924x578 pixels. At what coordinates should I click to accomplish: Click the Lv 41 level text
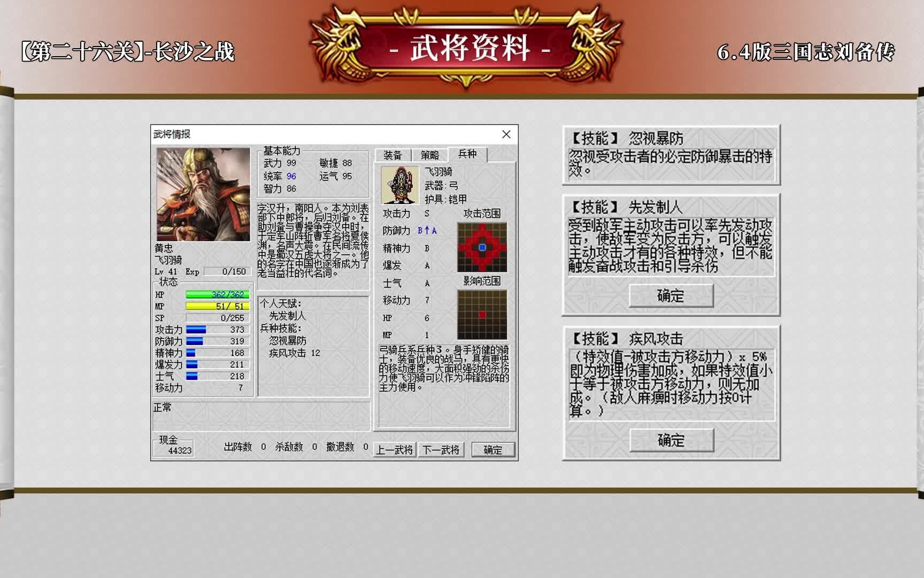[166, 272]
